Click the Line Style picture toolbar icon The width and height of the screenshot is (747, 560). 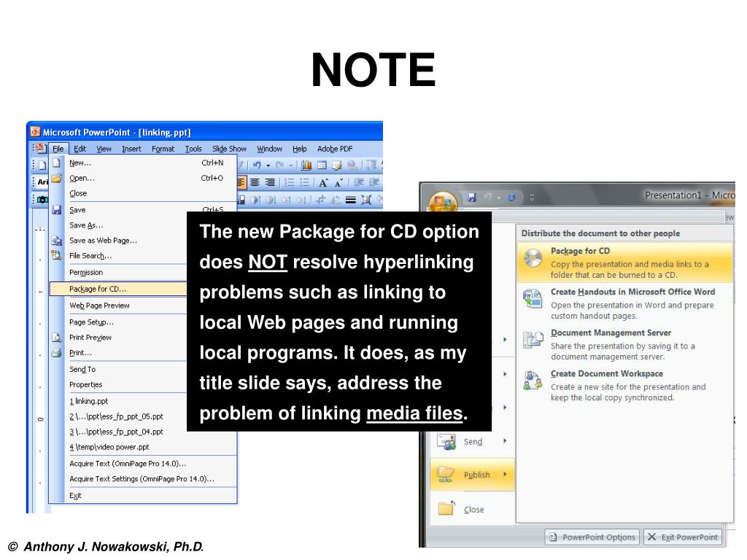(x=351, y=200)
